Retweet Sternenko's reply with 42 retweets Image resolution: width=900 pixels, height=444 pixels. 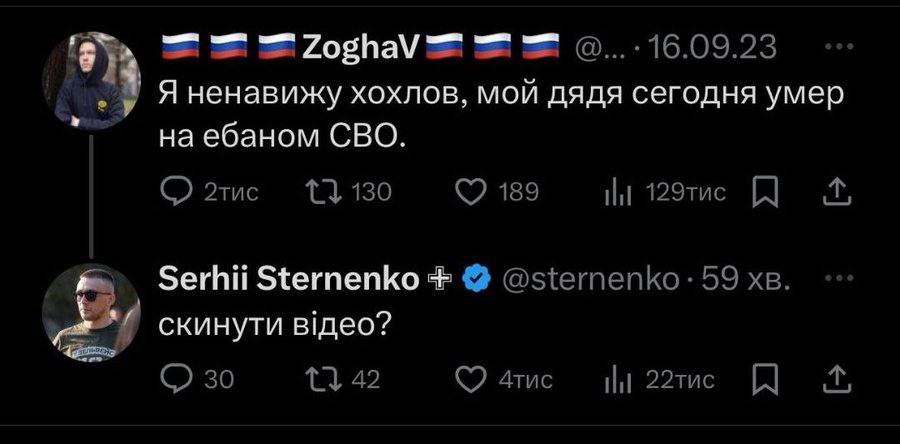(343, 379)
